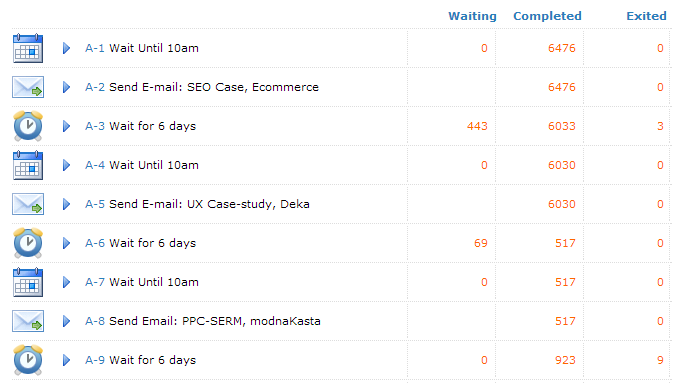Click the calendar icon beside A-7

coord(28,282)
